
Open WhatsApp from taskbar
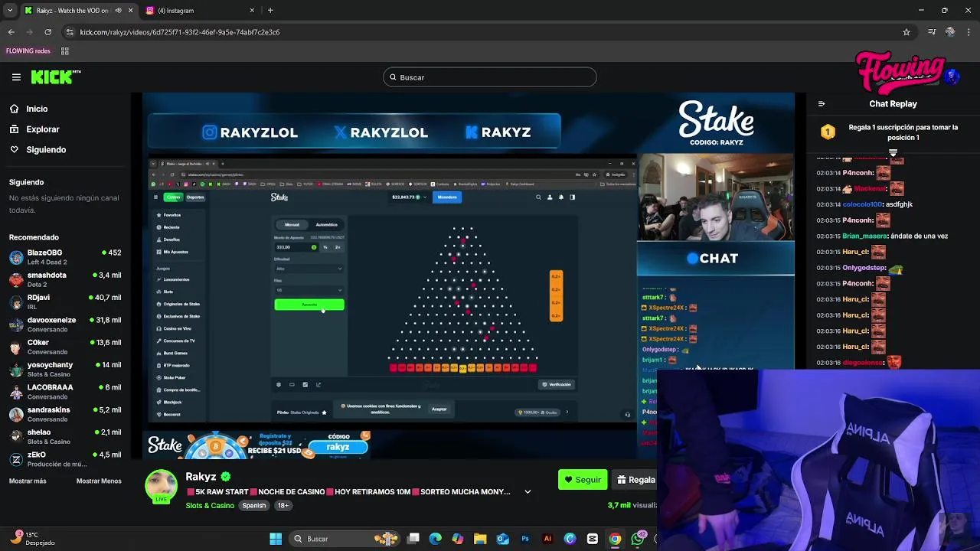point(638,539)
